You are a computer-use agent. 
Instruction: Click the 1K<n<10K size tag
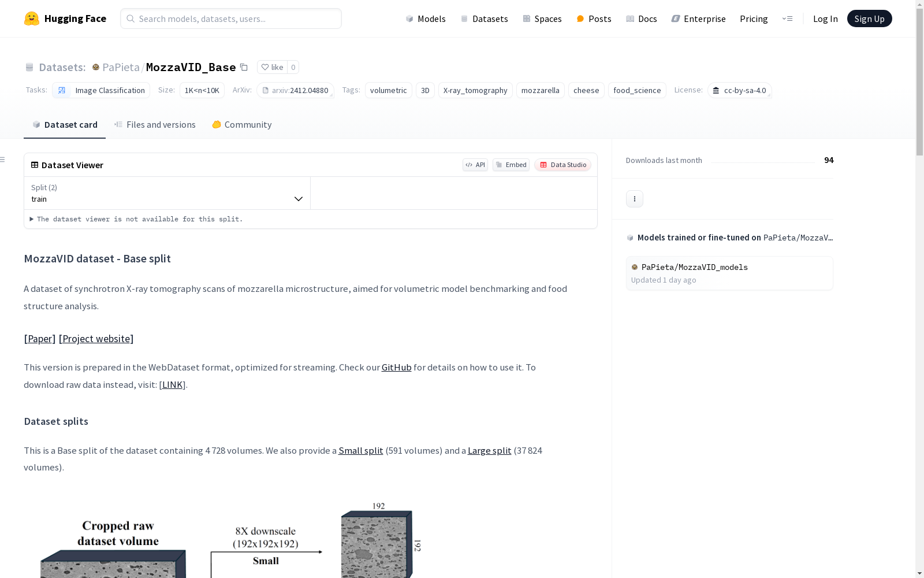click(202, 90)
